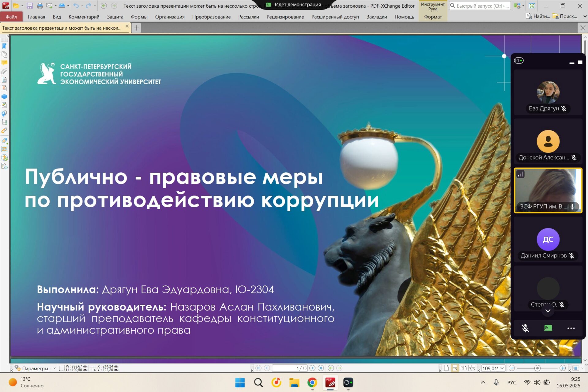Switch to the Файл ribbon tab
This screenshot has width=588, height=392.
pyautogui.click(x=11, y=17)
